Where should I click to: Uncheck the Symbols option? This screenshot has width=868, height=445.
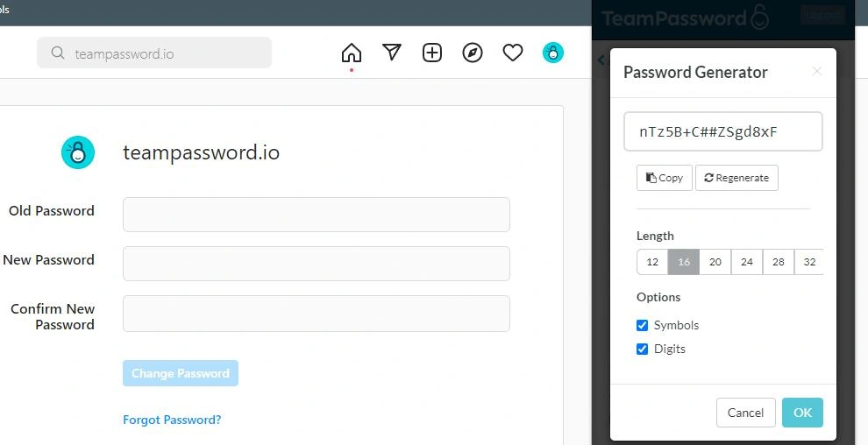click(x=642, y=325)
